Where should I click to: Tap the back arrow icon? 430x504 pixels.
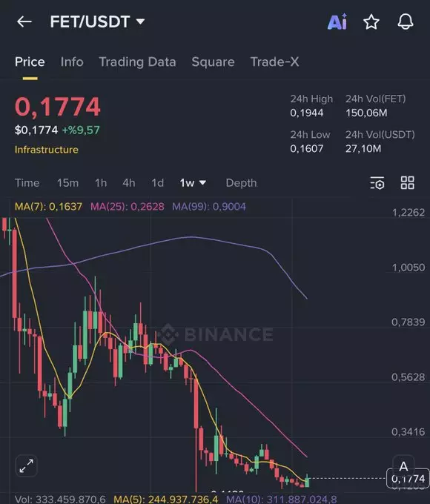click(24, 21)
